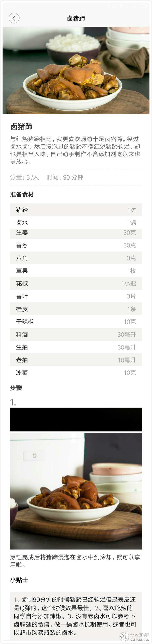Tap the 准备食材 section heading

22,194
